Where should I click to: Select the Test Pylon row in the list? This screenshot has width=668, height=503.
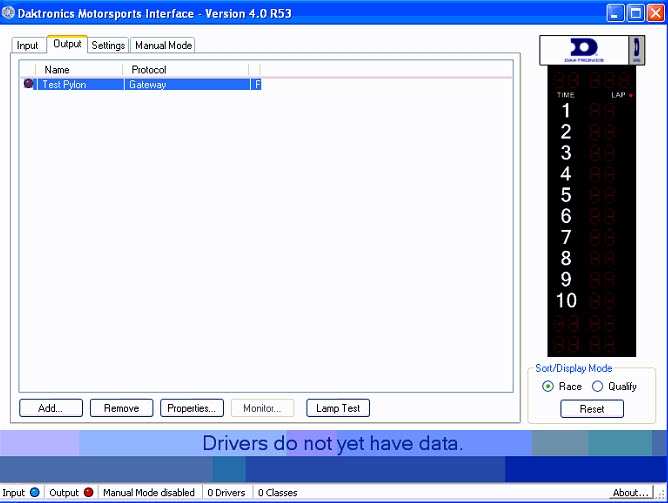pyautogui.click(x=65, y=85)
